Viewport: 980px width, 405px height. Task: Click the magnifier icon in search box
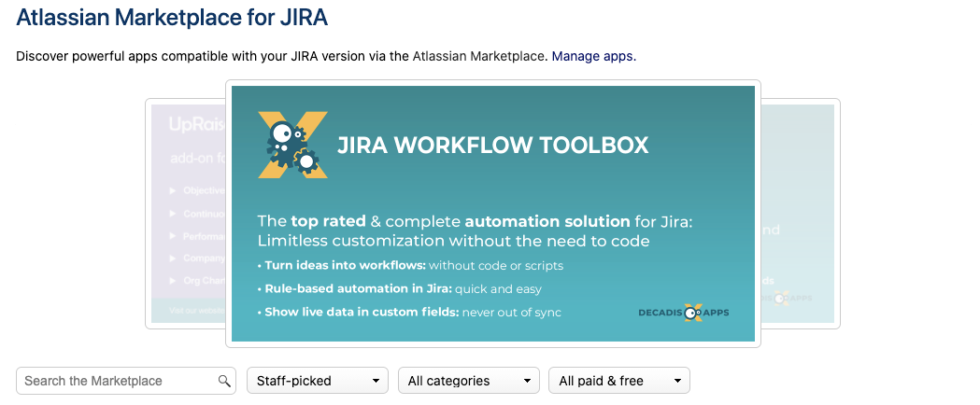click(x=224, y=381)
